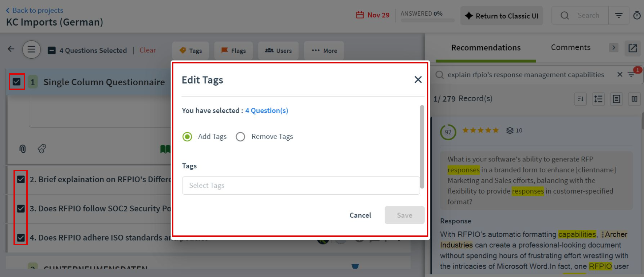Click the Recommendations panel scrollbar
The height and width of the screenshot is (277, 644).
642,121
